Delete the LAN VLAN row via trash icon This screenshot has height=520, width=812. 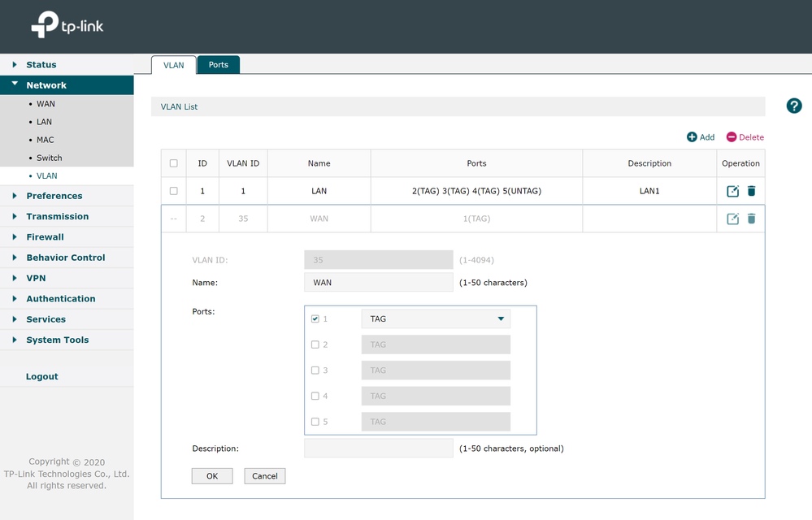(x=751, y=191)
